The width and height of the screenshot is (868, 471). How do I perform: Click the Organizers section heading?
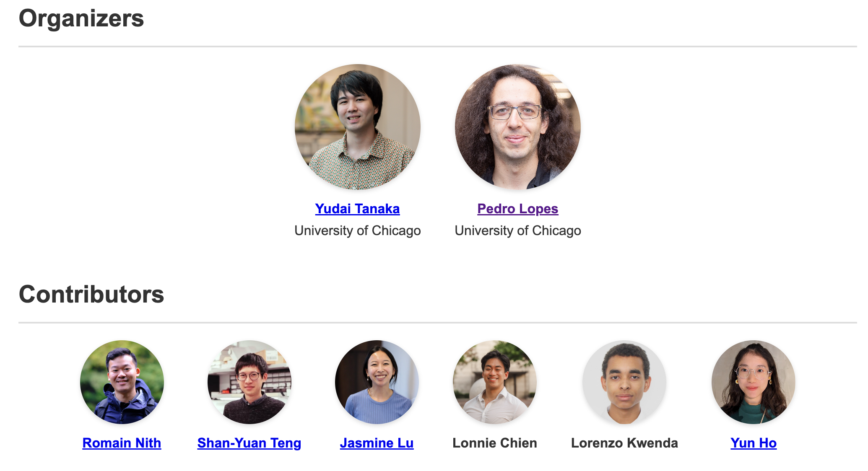pyautogui.click(x=81, y=18)
